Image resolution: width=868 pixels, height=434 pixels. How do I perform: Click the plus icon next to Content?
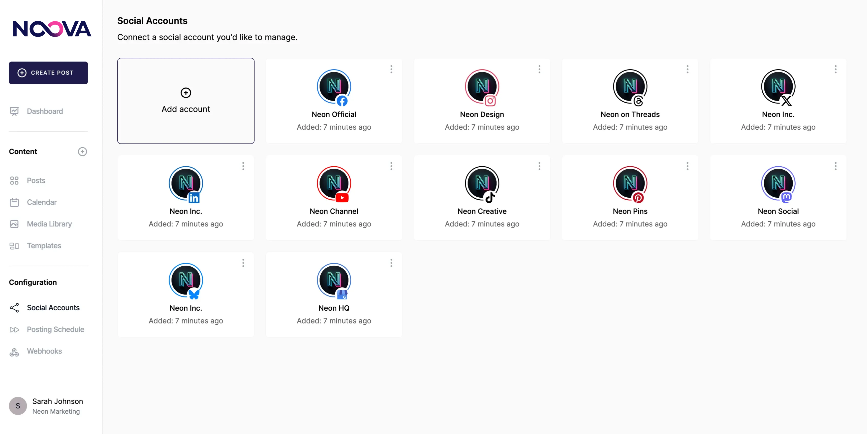[82, 152]
